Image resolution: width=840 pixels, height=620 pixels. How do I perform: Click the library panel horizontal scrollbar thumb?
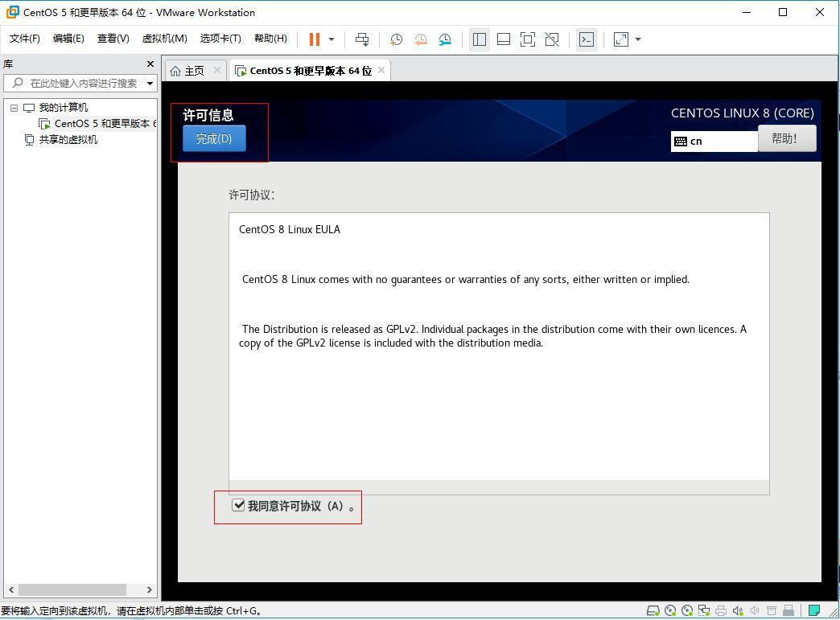tap(72, 589)
